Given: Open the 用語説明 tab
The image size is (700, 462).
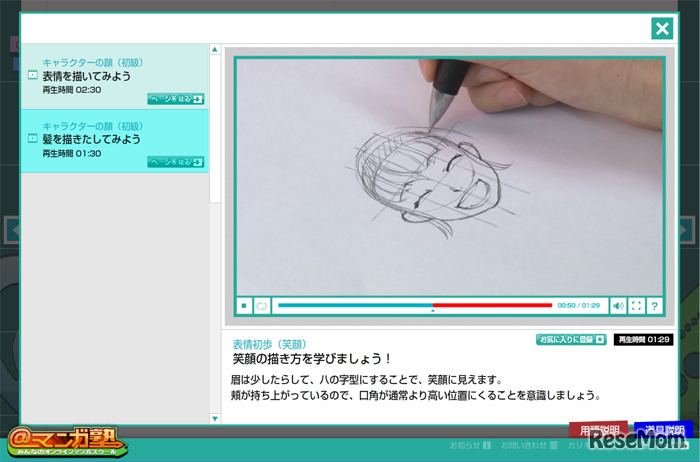Looking at the screenshot, I should pos(599,430).
